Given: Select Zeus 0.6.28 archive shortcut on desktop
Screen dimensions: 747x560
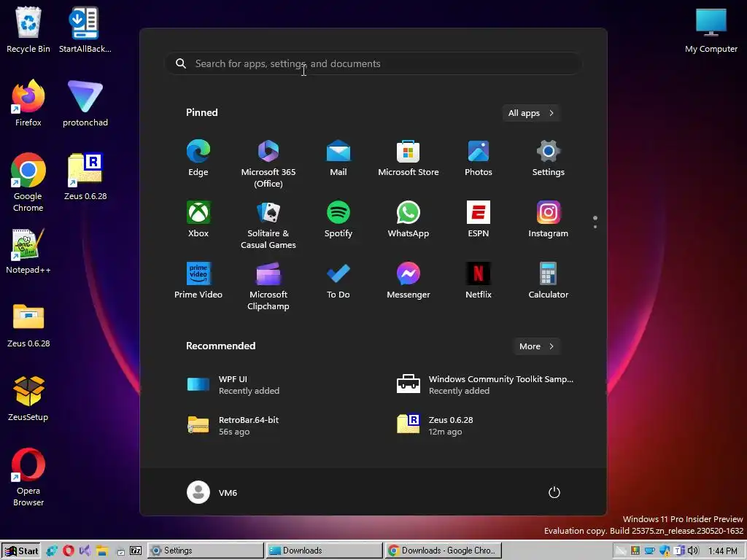Looking at the screenshot, I should tap(85, 176).
